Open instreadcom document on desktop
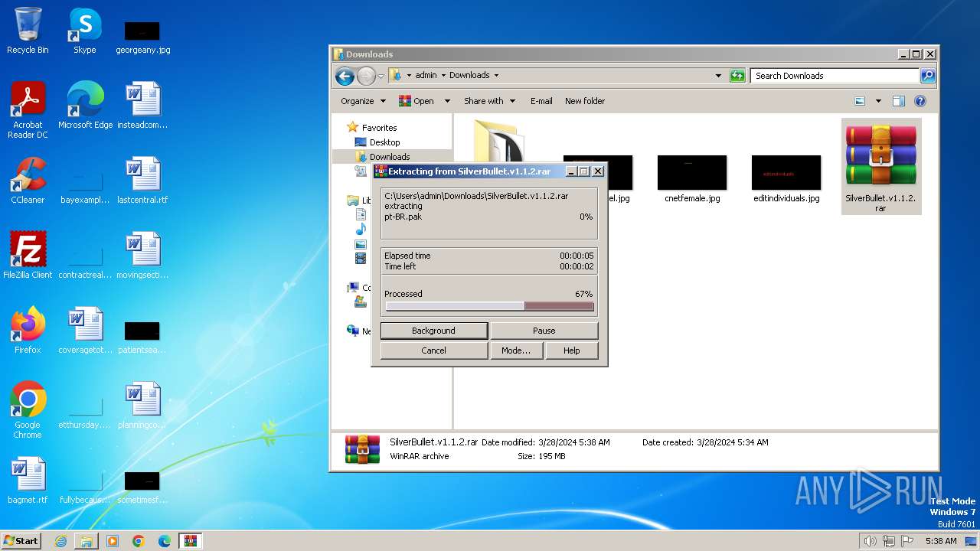This screenshot has width=980, height=551. pos(142,106)
